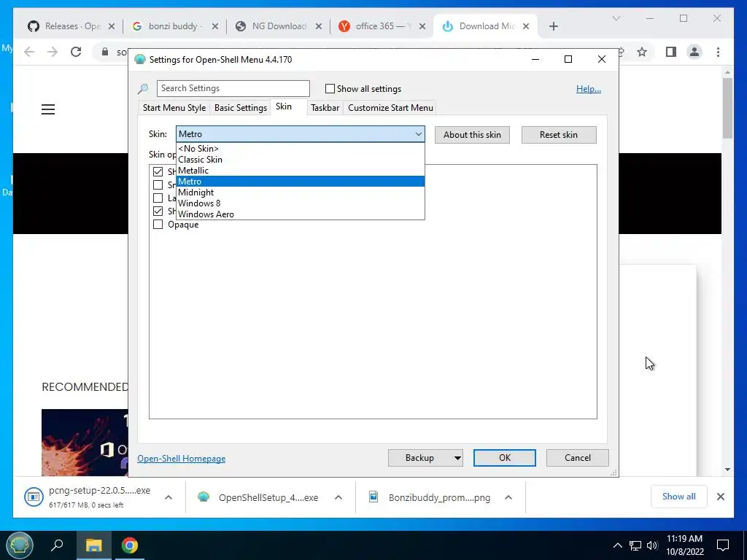The height and width of the screenshot is (560, 747).
Task: Open File Explorer from the taskbar
Action: 94,545
